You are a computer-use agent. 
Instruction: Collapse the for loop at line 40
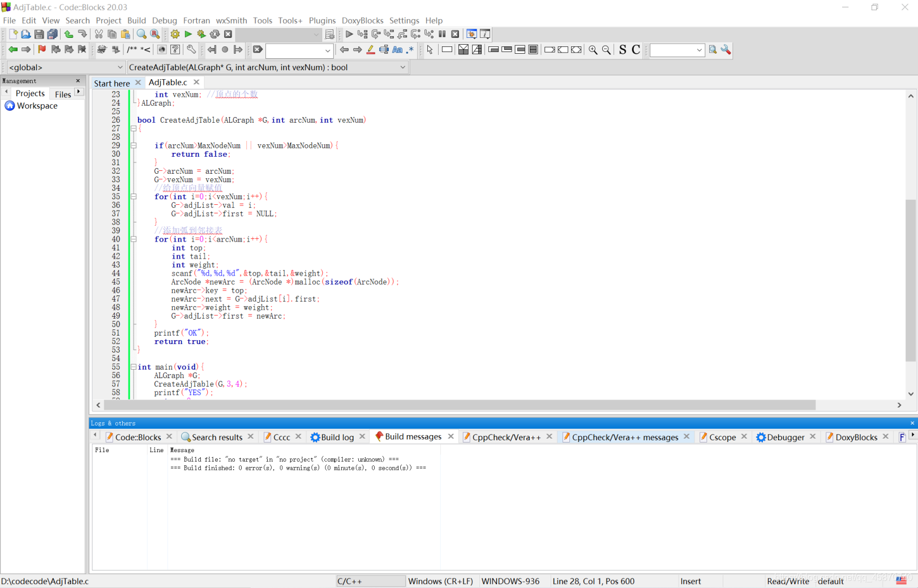pos(134,239)
